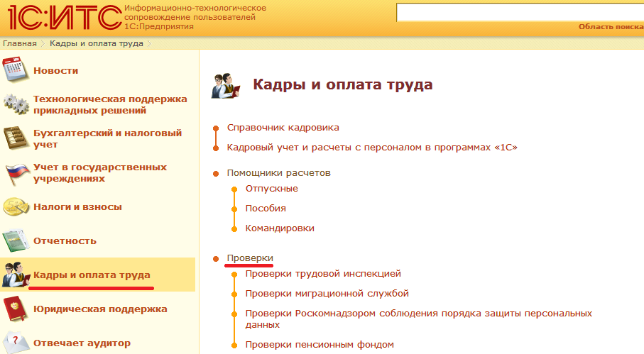Open the Отчетность section
644x354 pixels.
pos(65,240)
